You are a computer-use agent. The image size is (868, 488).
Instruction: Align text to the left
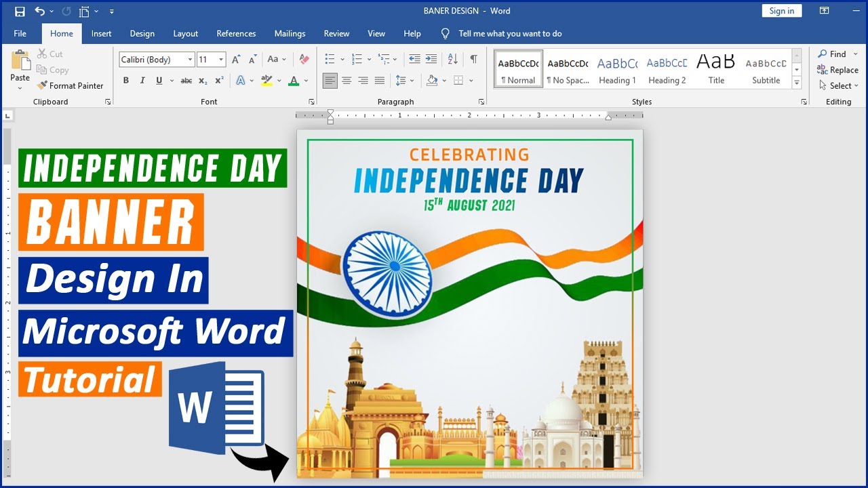coord(330,81)
